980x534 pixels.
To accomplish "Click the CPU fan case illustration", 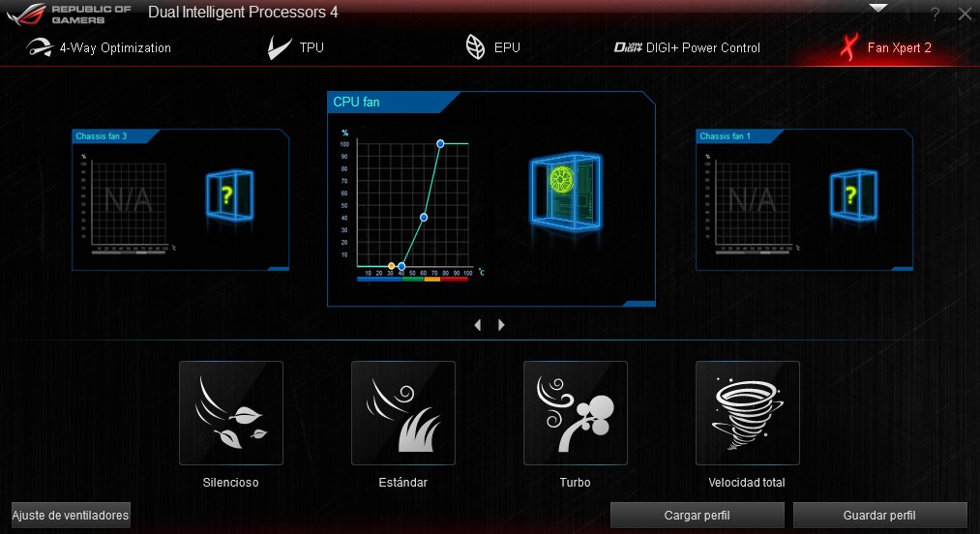I will click(x=566, y=192).
